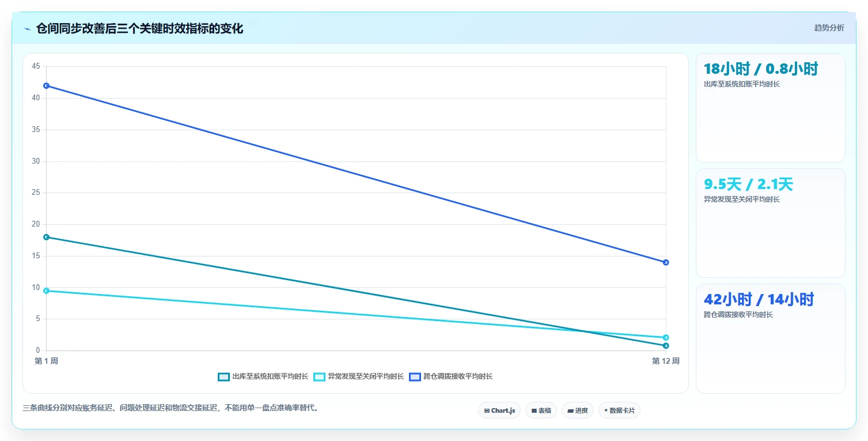Toggle the 跨仓调拨接收平均时长 legend swatch
The width and height of the screenshot is (868, 441).
click(415, 377)
